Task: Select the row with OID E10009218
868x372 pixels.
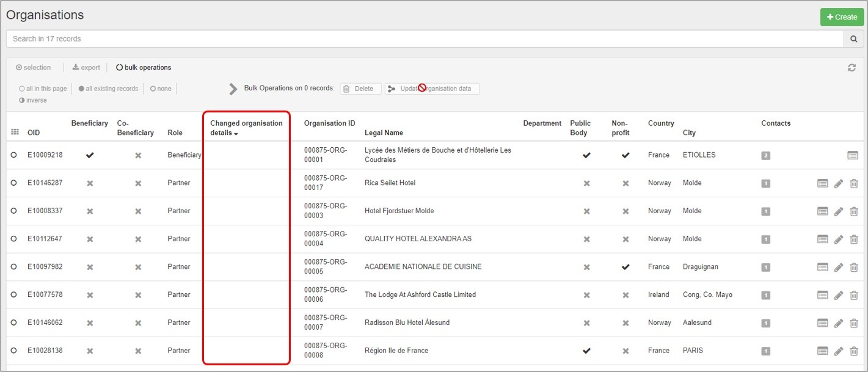Action: click(x=13, y=155)
